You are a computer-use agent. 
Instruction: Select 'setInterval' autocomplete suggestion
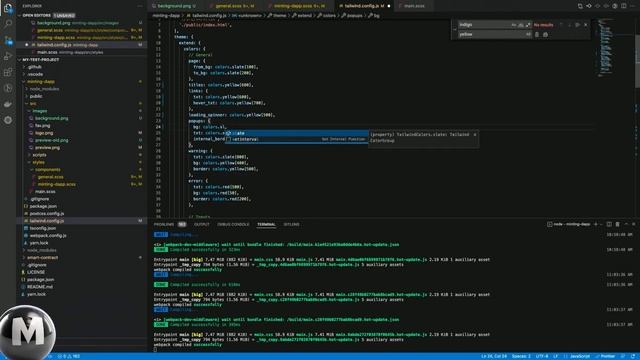coord(296,139)
